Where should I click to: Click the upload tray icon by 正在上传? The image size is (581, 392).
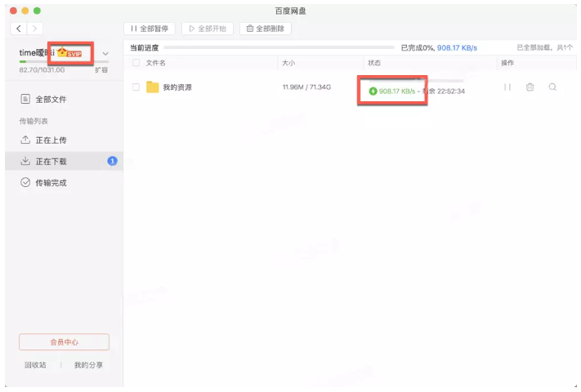click(x=25, y=140)
